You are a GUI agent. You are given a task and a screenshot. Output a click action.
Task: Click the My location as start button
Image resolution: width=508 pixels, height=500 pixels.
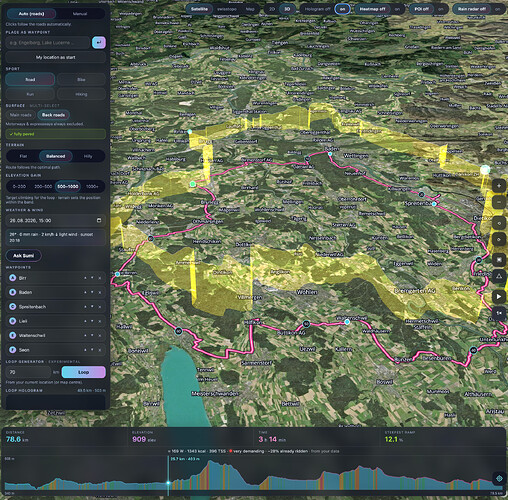[56, 57]
